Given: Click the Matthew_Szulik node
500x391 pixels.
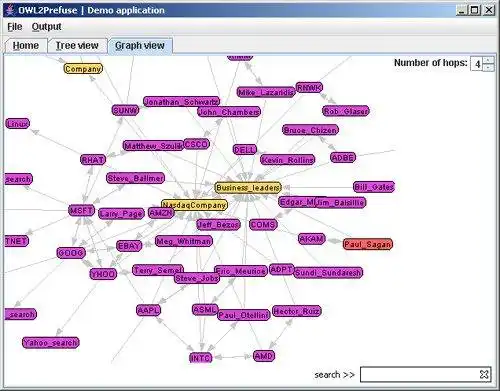Looking at the screenshot, I should pyautogui.click(x=153, y=145).
